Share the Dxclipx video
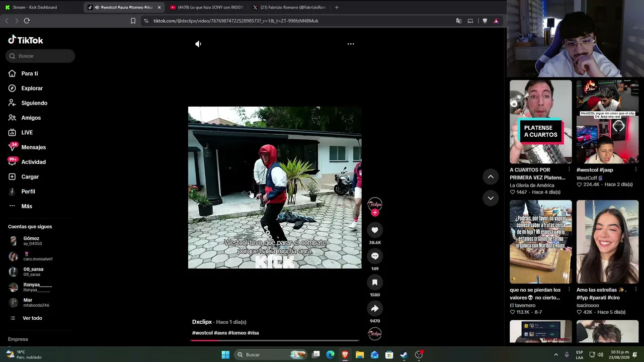The width and height of the screenshot is (644, 362). point(375,308)
